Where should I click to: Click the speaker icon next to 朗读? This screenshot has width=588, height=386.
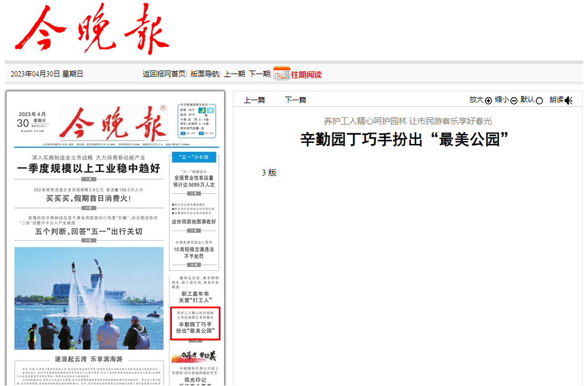pos(568,100)
